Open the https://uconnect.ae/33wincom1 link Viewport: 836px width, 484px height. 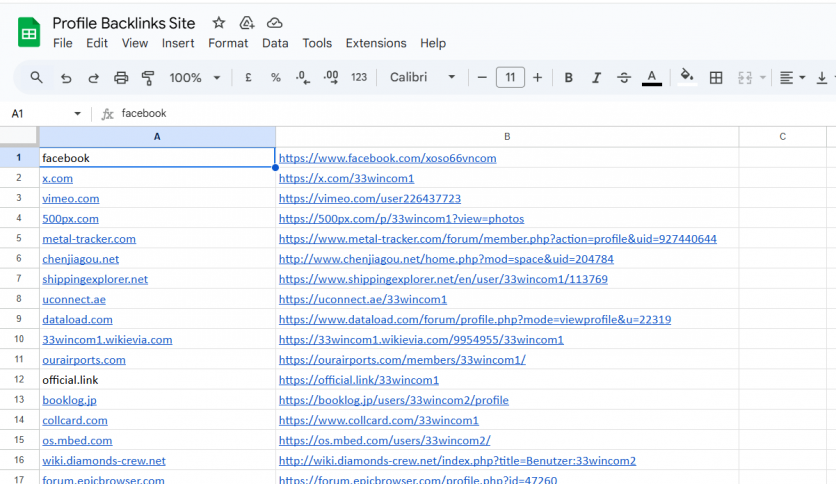[363, 300]
